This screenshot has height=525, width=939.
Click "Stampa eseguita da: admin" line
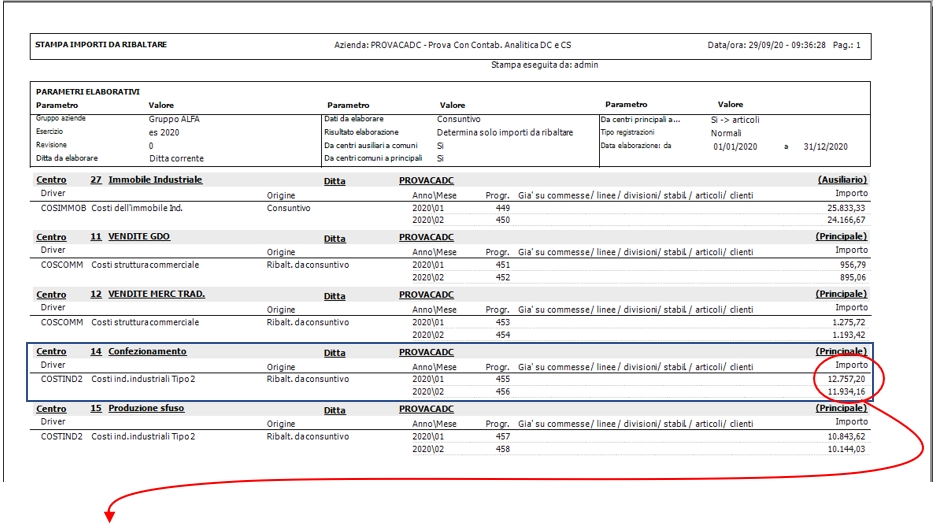544,65
